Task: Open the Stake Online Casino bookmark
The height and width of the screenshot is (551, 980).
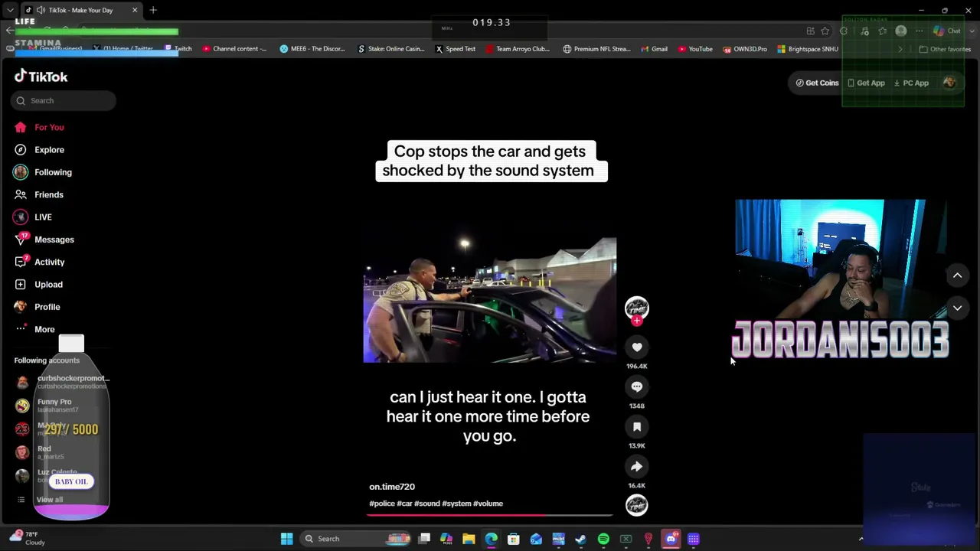Action: pos(391,49)
